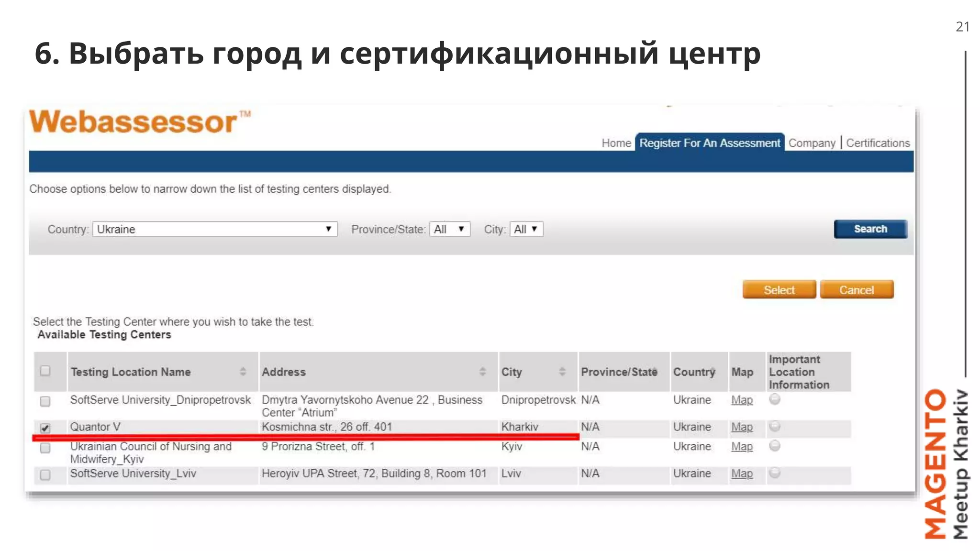The width and height of the screenshot is (980, 551).
Task: Open Map link for Quantor V Kharkiv
Action: point(742,427)
